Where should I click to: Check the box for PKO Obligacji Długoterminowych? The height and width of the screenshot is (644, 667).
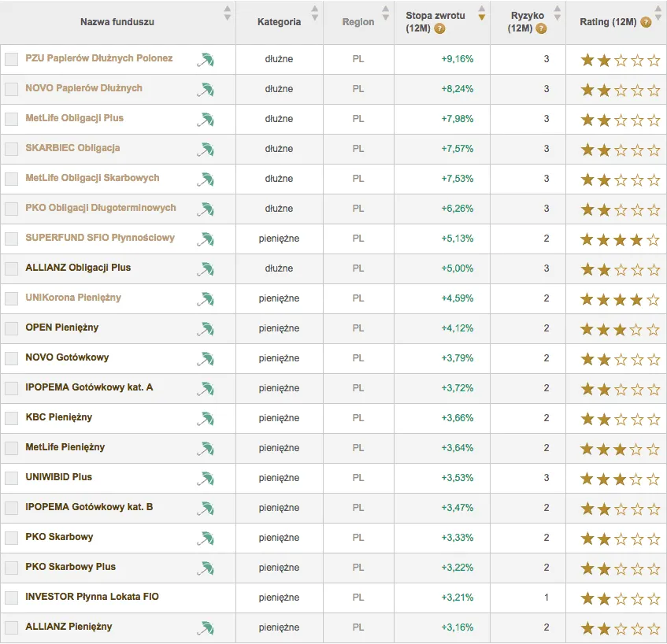(12, 209)
